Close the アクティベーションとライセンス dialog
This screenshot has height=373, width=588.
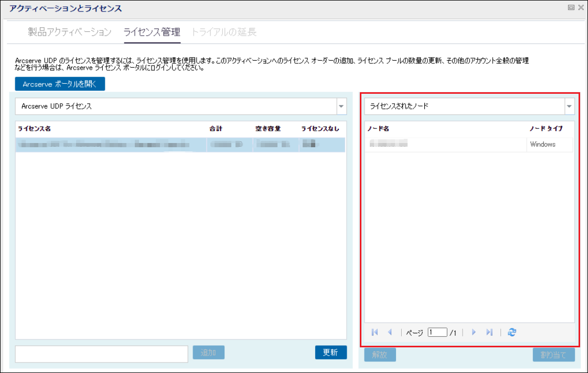click(580, 8)
